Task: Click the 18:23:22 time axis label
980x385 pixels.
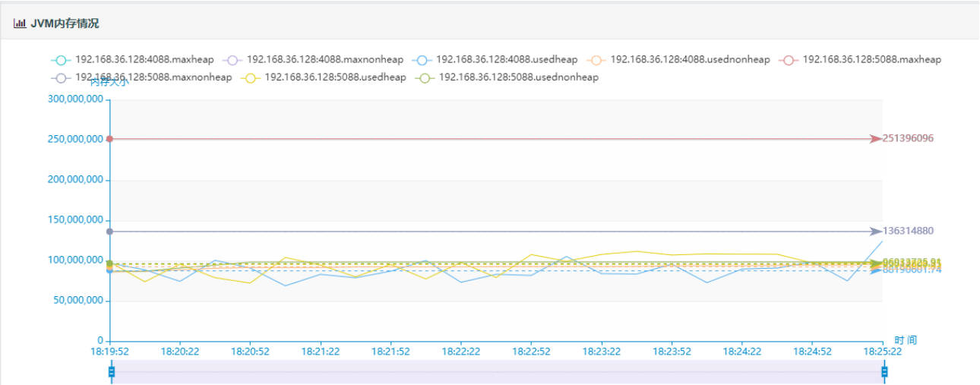Action: (602, 352)
